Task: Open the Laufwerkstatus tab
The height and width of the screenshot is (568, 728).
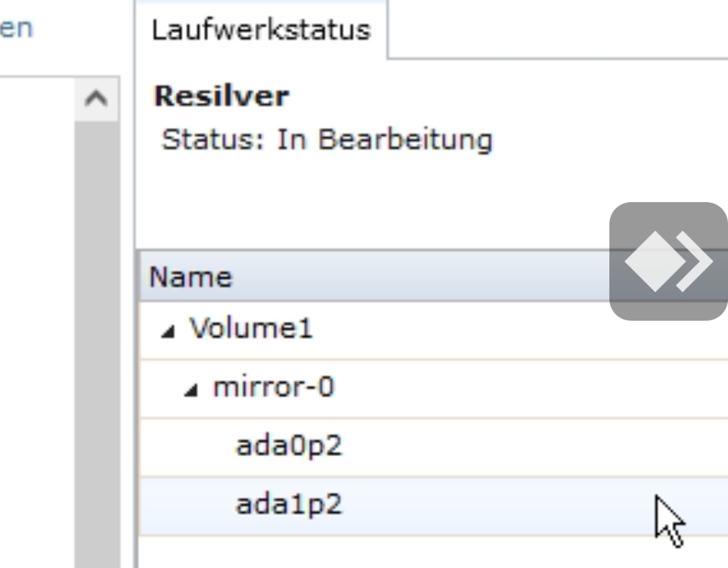Action: click(261, 30)
